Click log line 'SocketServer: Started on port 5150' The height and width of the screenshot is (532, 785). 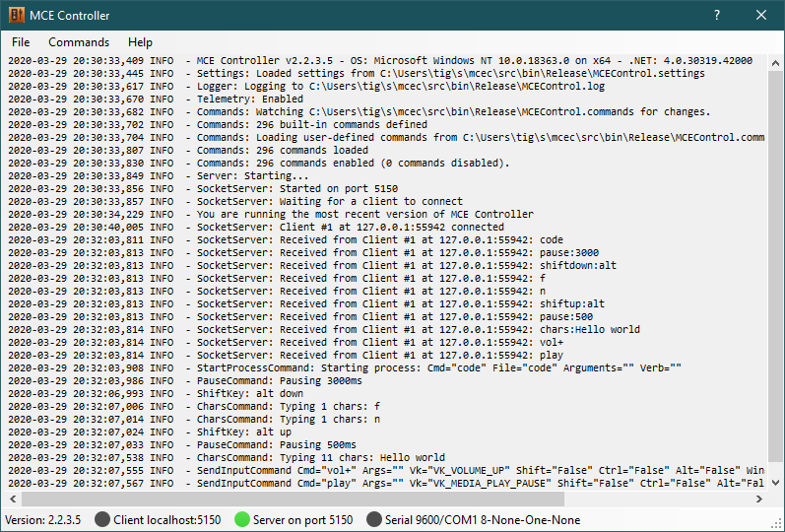(x=203, y=189)
